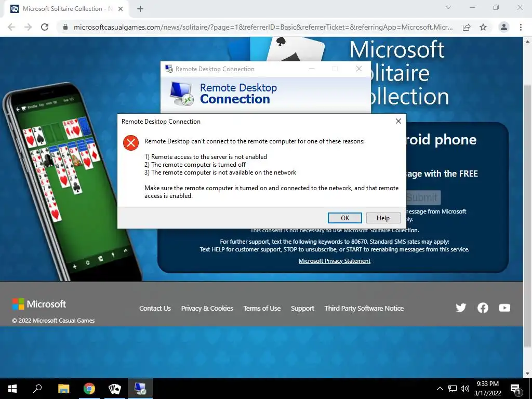The image size is (532, 399).
Task: Open the Third Party Software Notice link
Action: tap(364, 309)
